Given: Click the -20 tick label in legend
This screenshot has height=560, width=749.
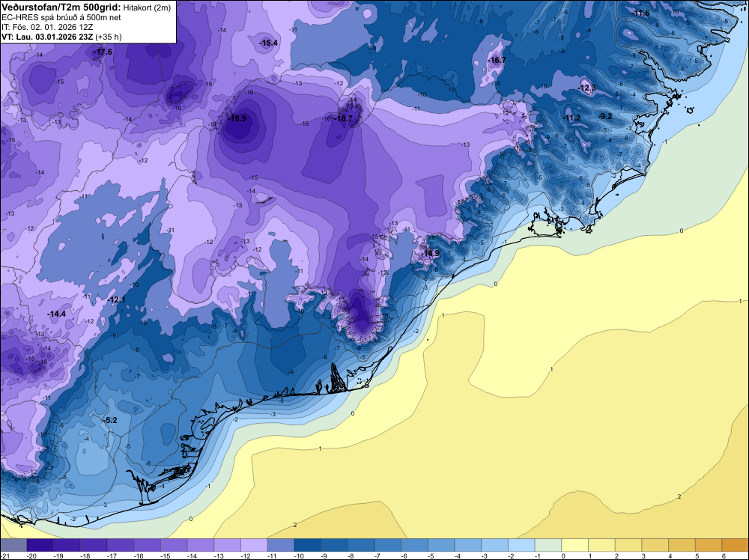Looking at the screenshot, I should 32,556.
